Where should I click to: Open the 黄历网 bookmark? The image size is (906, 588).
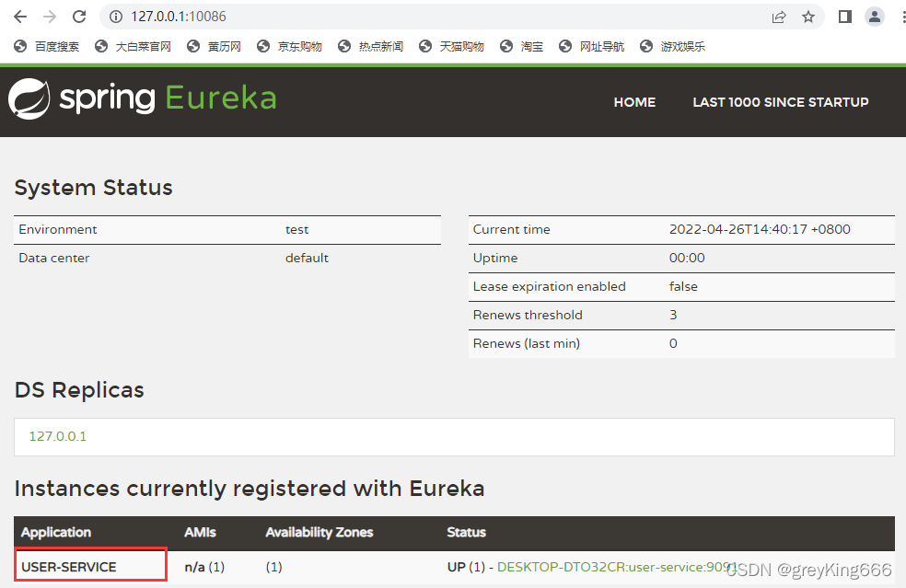(214, 47)
